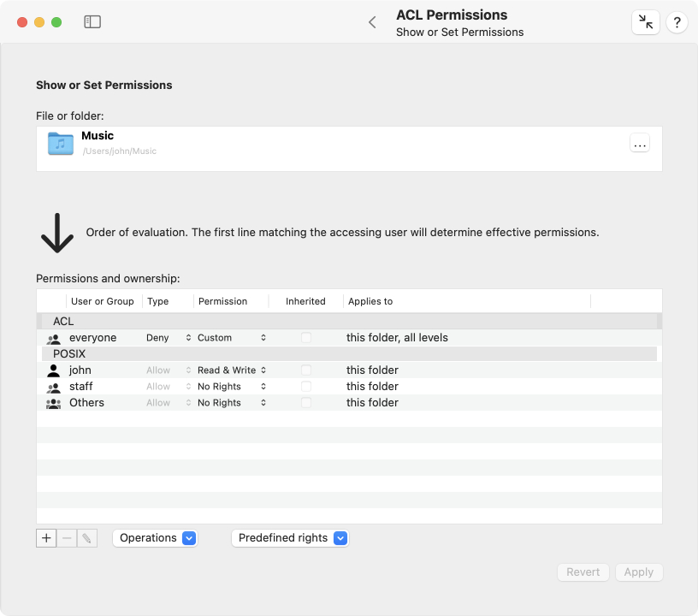The width and height of the screenshot is (698, 616).
Task: Select the POSIX section row
Action: [349, 354]
